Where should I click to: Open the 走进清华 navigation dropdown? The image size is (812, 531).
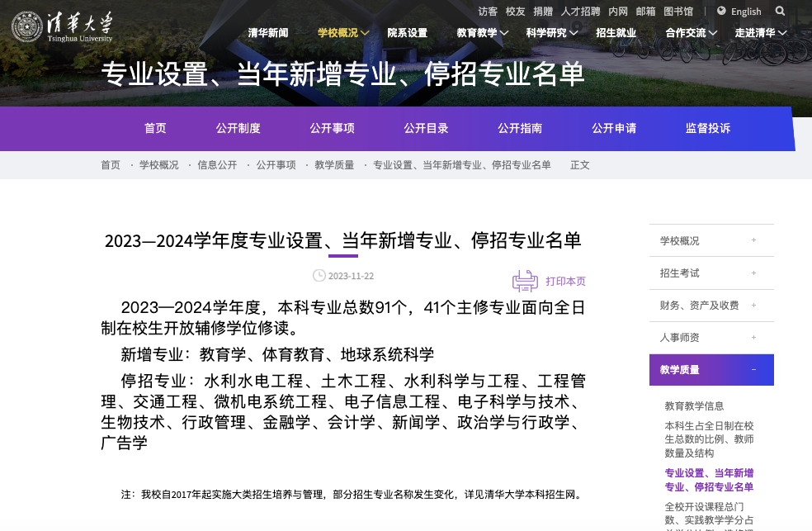(x=760, y=33)
